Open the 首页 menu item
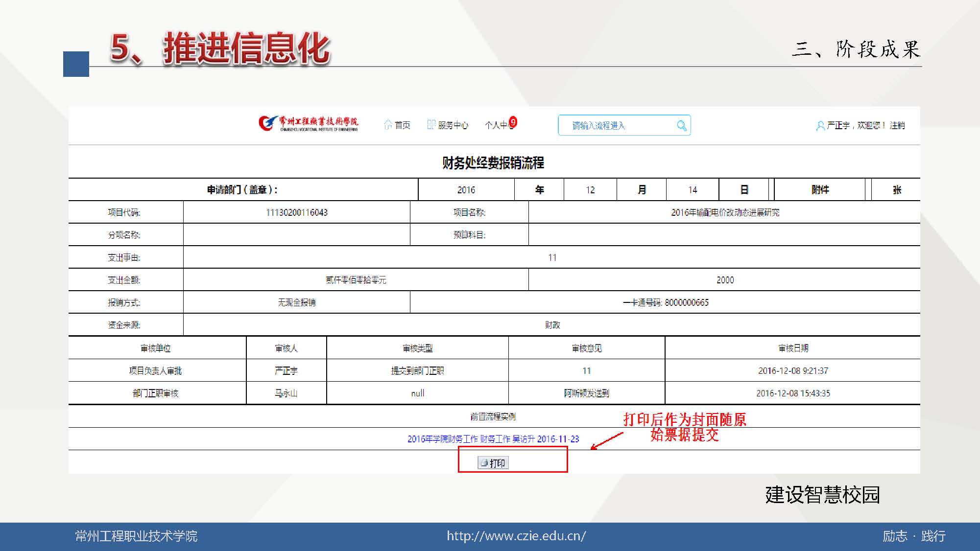This screenshot has height=551, width=980. (x=403, y=125)
